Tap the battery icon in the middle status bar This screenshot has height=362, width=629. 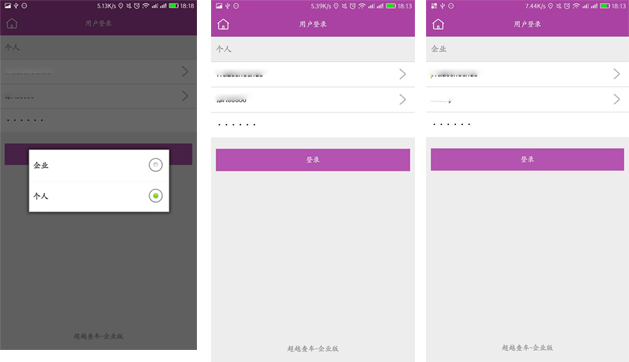point(391,6)
